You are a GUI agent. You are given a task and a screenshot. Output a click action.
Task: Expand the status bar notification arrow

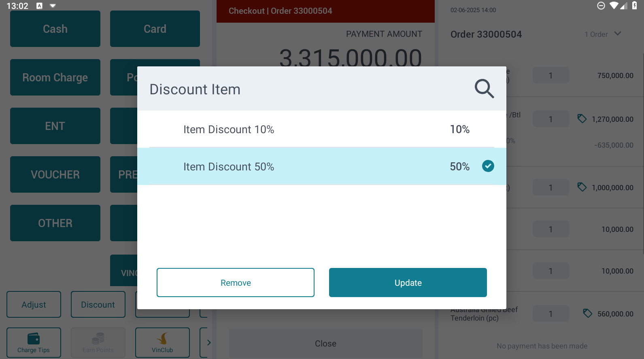[53, 6]
